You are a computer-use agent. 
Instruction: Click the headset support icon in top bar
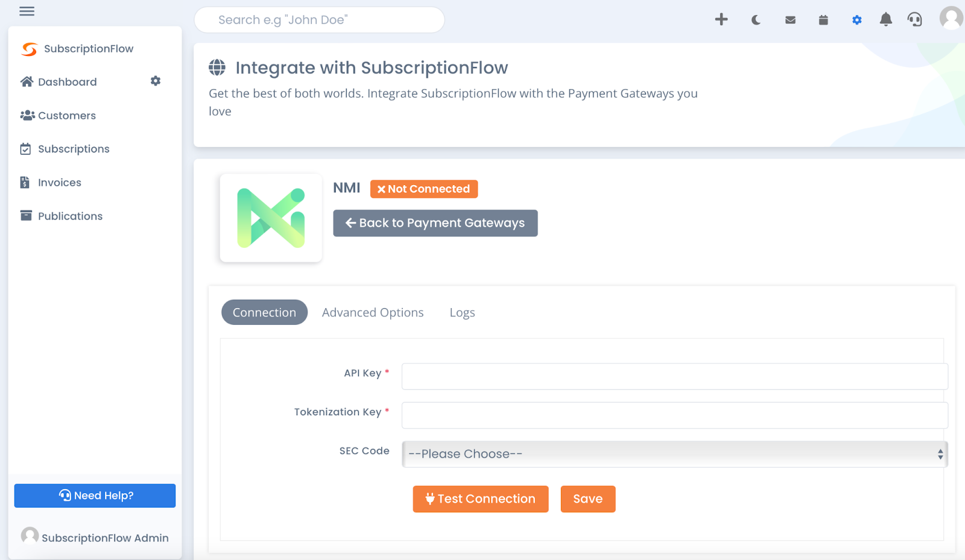click(x=915, y=19)
